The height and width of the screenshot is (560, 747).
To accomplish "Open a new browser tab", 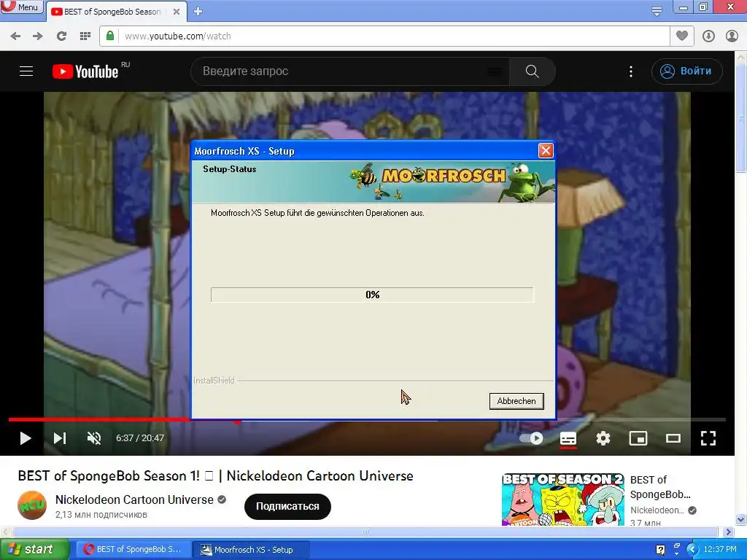I will point(198,12).
